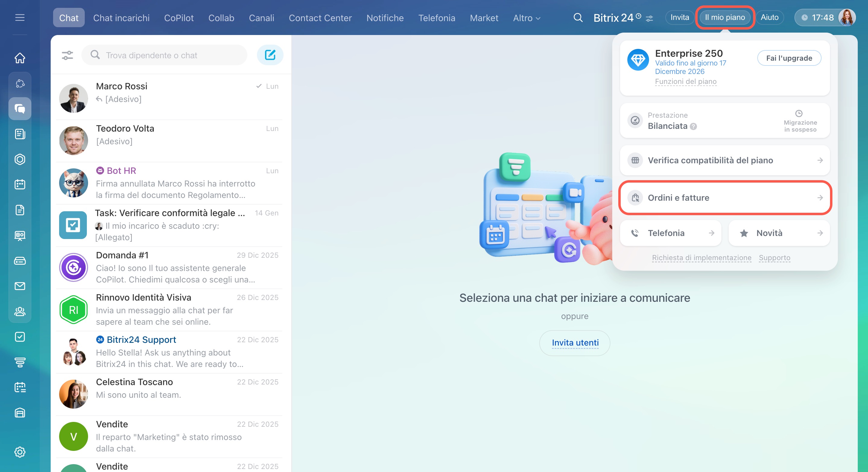Expand the Altro dropdown menu
Screen dimensions: 868x472
[526, 18]
